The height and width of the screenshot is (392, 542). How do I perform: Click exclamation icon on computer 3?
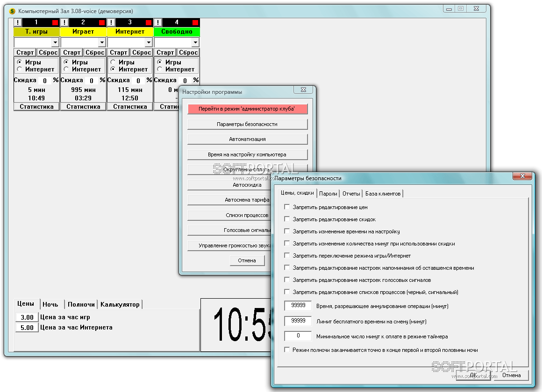point(111,22)
